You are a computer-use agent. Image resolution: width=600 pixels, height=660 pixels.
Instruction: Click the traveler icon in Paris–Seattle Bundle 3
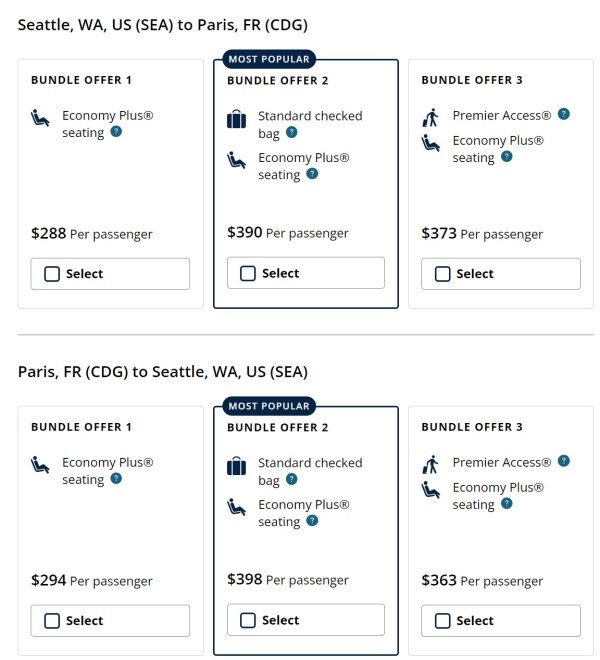pyautogui.click(x=431, y=464)
